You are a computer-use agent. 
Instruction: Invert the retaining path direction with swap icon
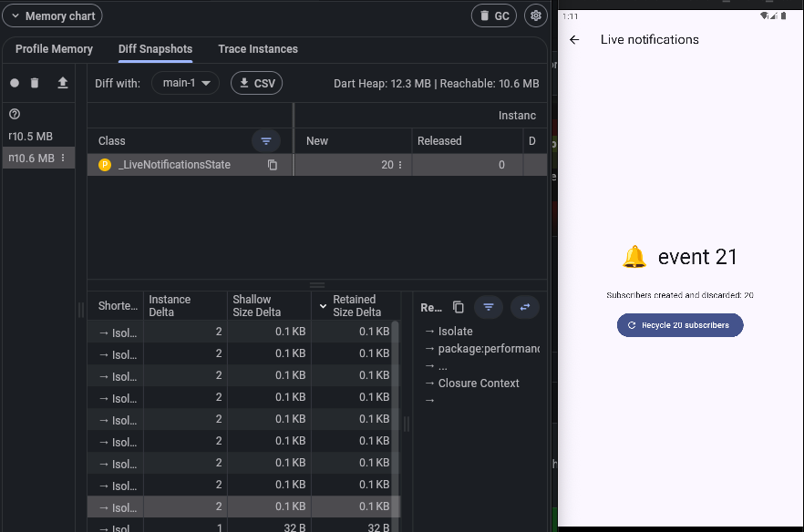(x=525, y=307)
